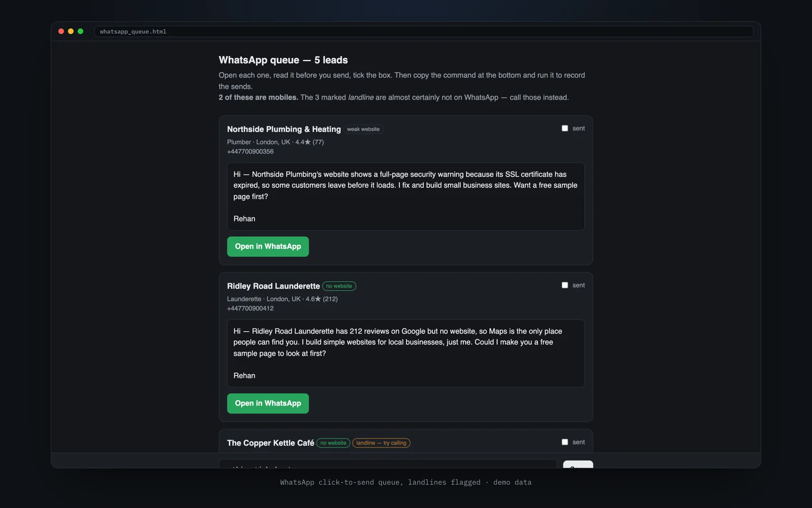Tick the sent checkbox for Northside Plumbing & Heating
Screen dimensions: 812x508
point(565,129)
